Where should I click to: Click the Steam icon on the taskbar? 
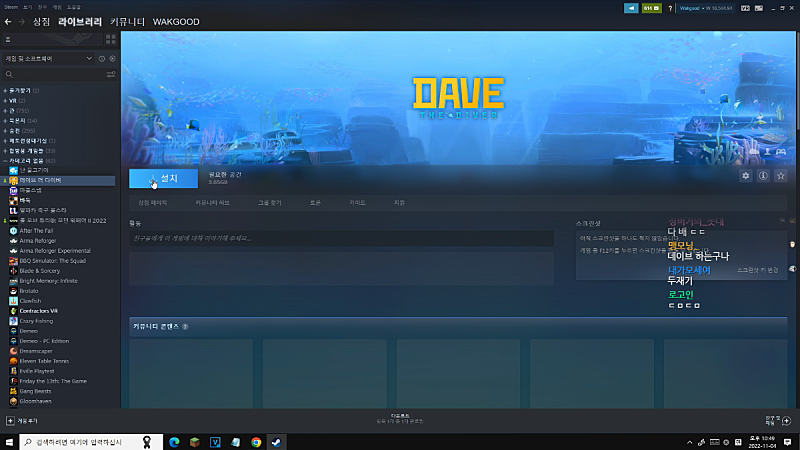click(x=276, y=442)
